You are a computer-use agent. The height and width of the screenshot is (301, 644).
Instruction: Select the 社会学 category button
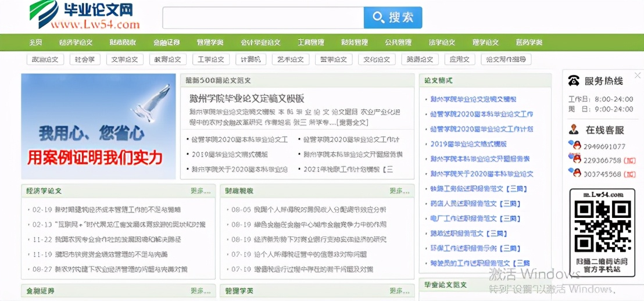(x=85, y=59)
